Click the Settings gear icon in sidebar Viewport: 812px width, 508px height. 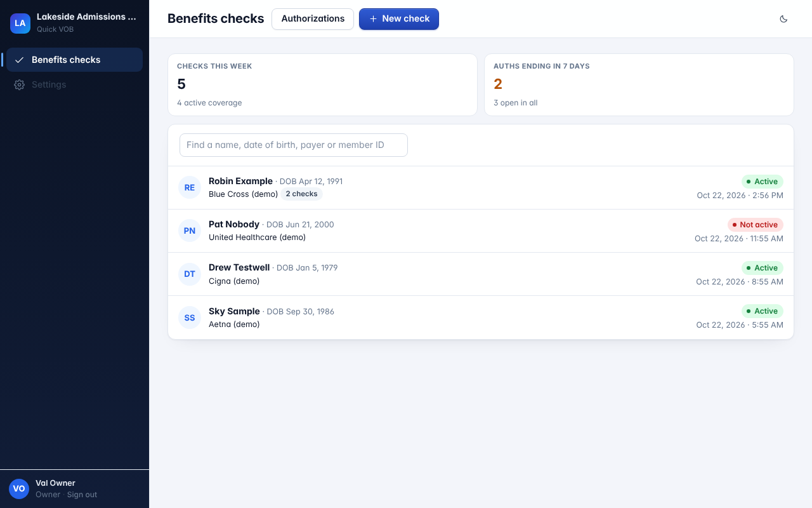(20, 84)
